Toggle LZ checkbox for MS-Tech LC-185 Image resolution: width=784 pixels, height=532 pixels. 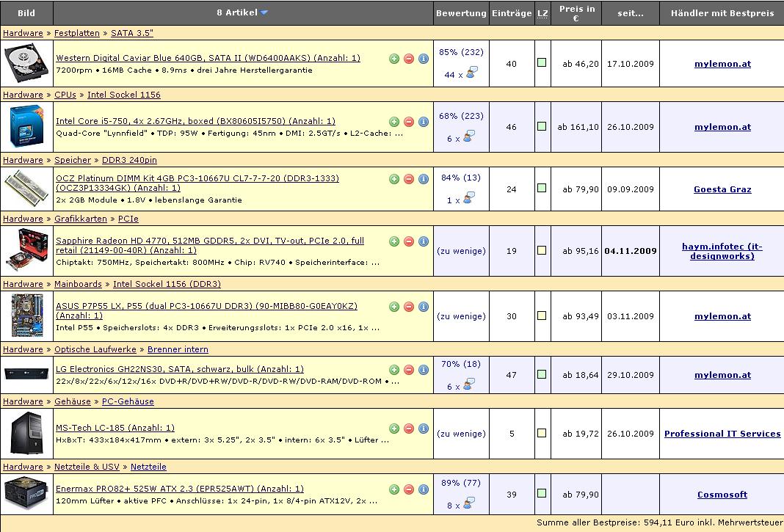(x=542, y=433)
